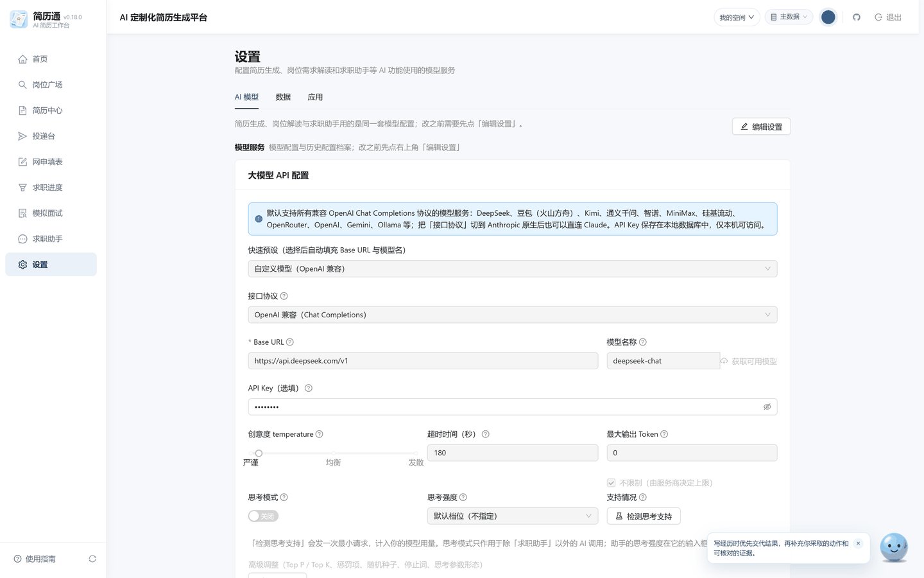The image size is (924, 578).
Task: Open 使用指南 at sidebar bottom
Action: pyautogui.click(x=35, y=559)
